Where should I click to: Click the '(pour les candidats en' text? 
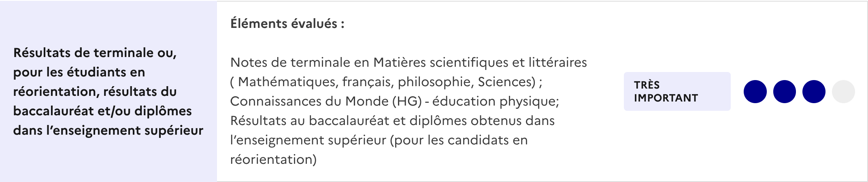coord(459,140)
